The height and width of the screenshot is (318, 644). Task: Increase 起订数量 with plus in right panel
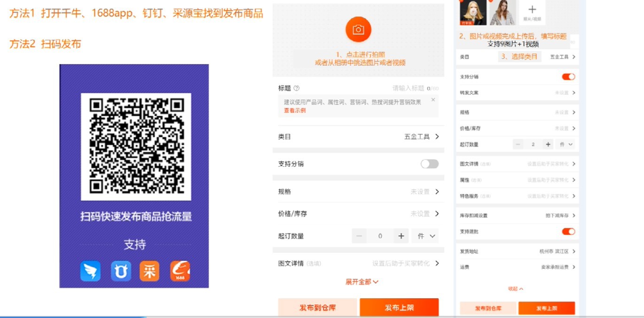pyautogui.click(x=548, y=144)
